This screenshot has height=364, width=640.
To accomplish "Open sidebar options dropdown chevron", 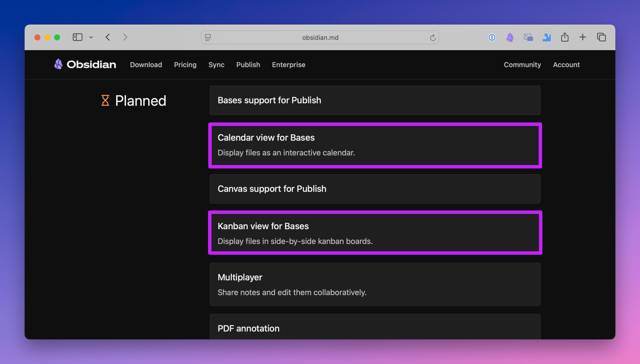I will [91, 37].
